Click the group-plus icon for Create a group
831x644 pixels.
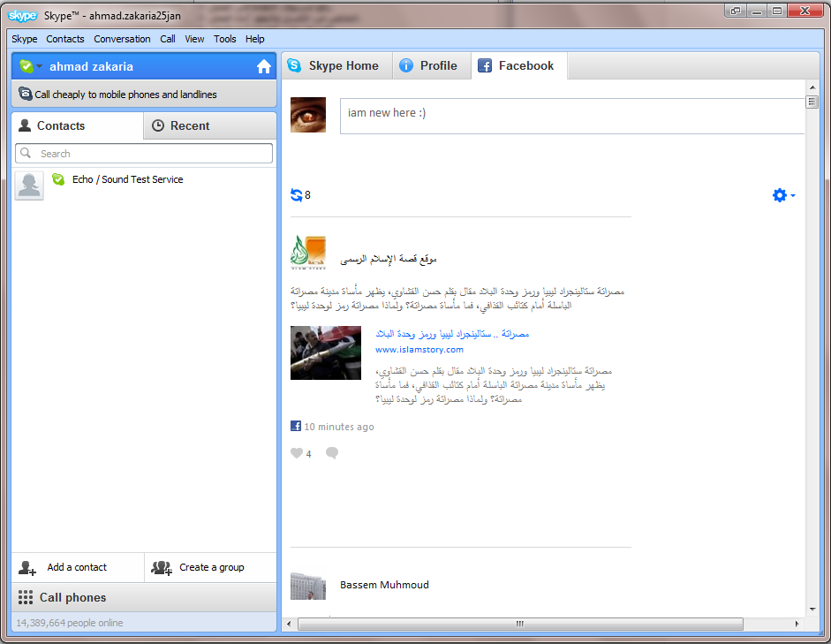point(162,568)
